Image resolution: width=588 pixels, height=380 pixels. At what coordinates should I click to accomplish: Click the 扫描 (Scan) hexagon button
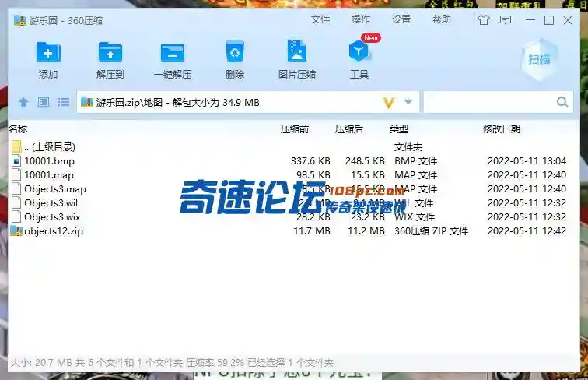pos(539,59)
